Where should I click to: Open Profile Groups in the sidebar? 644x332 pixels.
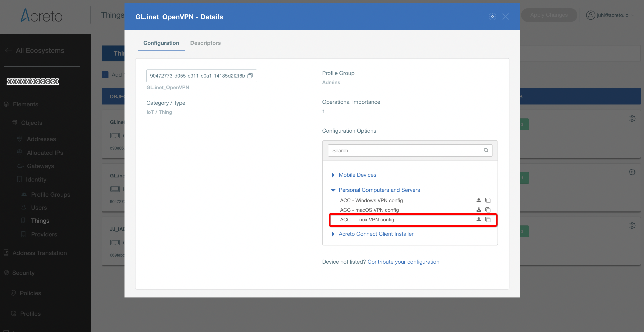pos(51,194)
